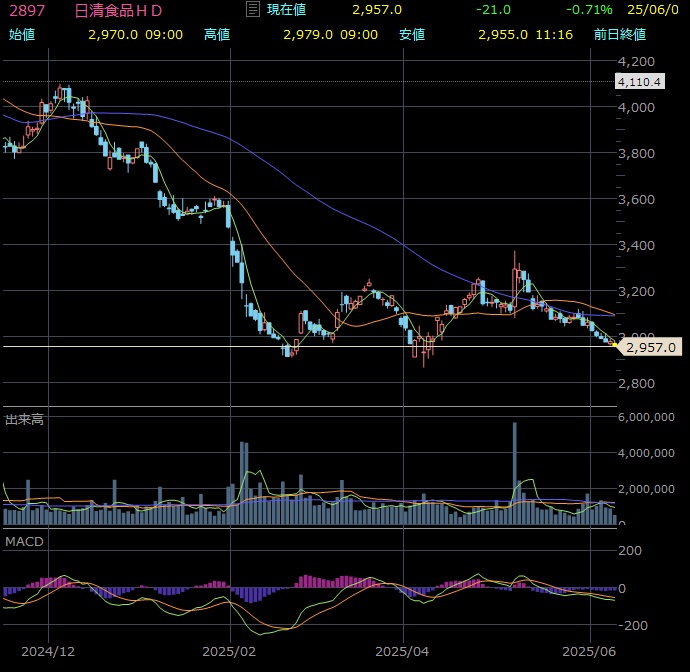
Task: Select the 2025/02 date axis label
Action: 229,652
